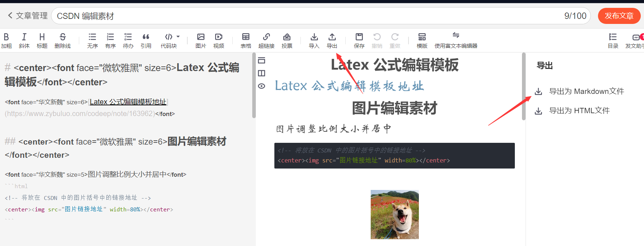Undo last edit (撤销)
This screenshot has height=246, width=644.
point(377,40)
